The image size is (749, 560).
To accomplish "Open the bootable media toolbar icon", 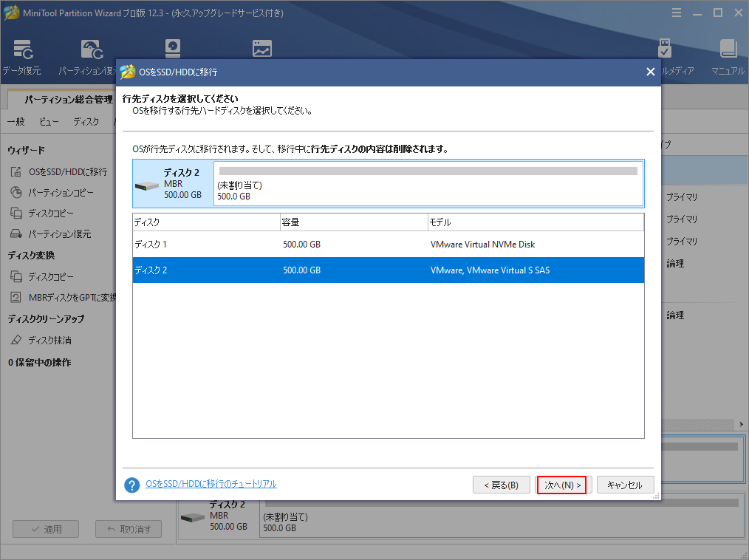I will 665,48.
